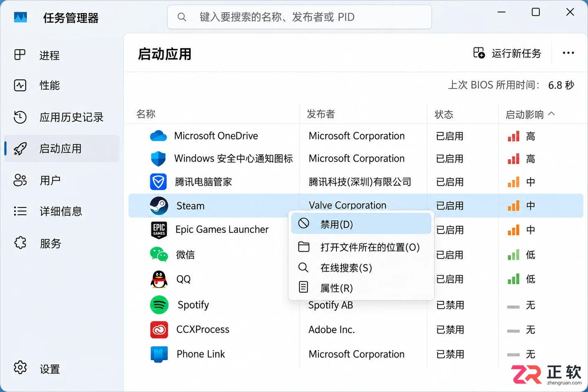
Task: Click the magnifier icon beside 在线搜索
Action: click(x=303, y=267)
